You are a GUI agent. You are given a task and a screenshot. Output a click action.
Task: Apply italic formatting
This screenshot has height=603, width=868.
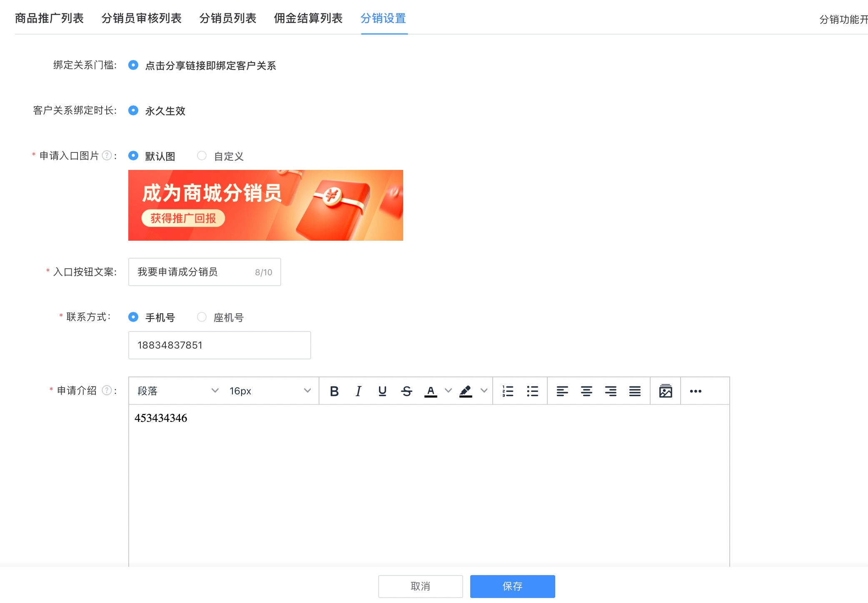point(358,391)
